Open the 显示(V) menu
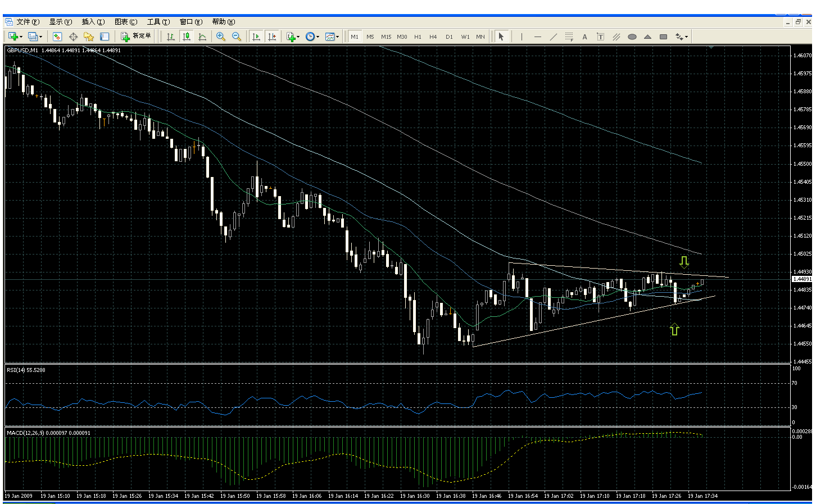Viewport: 816px width, 504px height. [61, 22]
